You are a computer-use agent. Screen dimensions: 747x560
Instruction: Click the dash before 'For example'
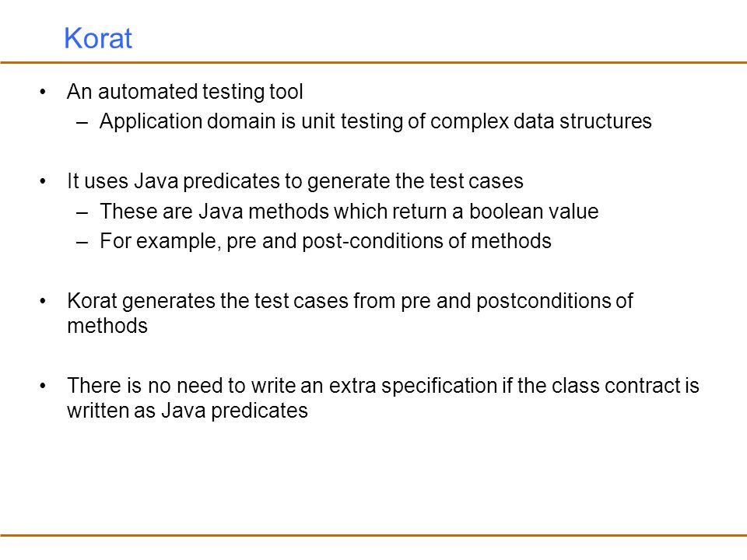coord(82,242)
